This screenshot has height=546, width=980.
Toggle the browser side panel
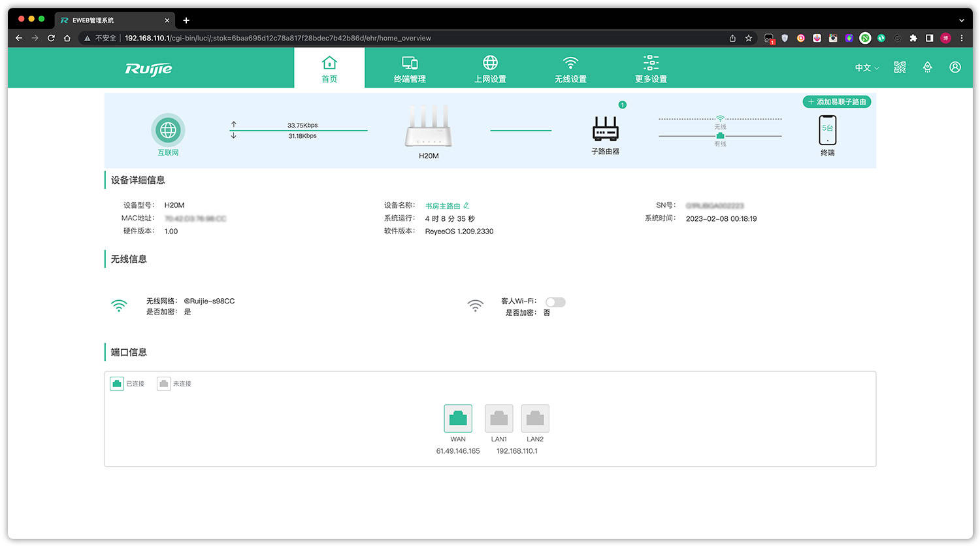[x=929, y=38]
